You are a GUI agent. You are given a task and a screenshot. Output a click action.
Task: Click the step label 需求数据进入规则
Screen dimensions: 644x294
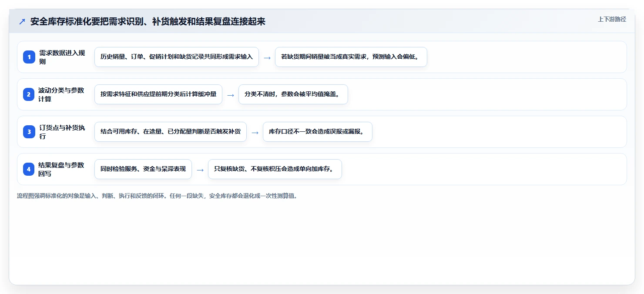click(62, 57)
